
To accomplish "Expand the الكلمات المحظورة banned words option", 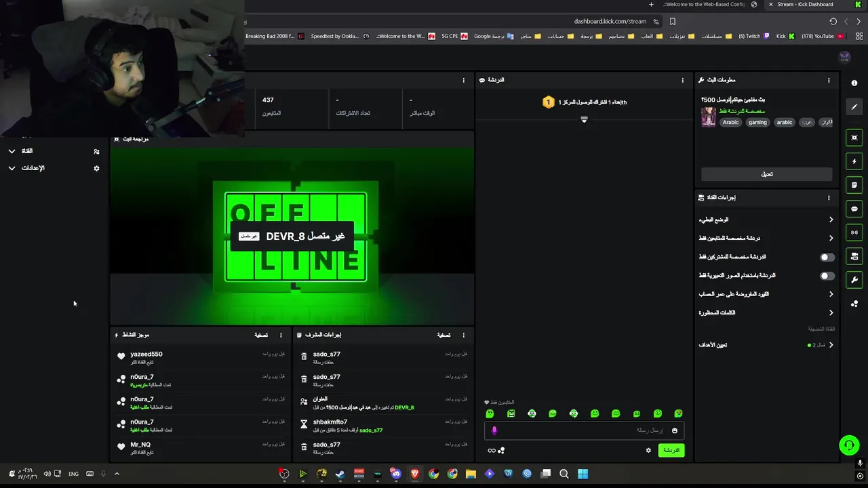I will [766, 312].
